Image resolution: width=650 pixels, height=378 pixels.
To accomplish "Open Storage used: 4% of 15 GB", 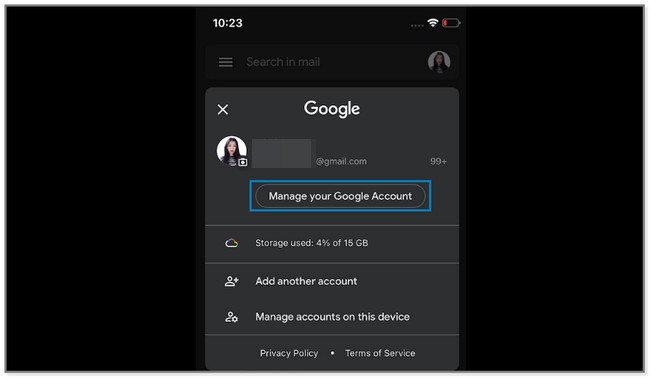I will coord(332,243).
